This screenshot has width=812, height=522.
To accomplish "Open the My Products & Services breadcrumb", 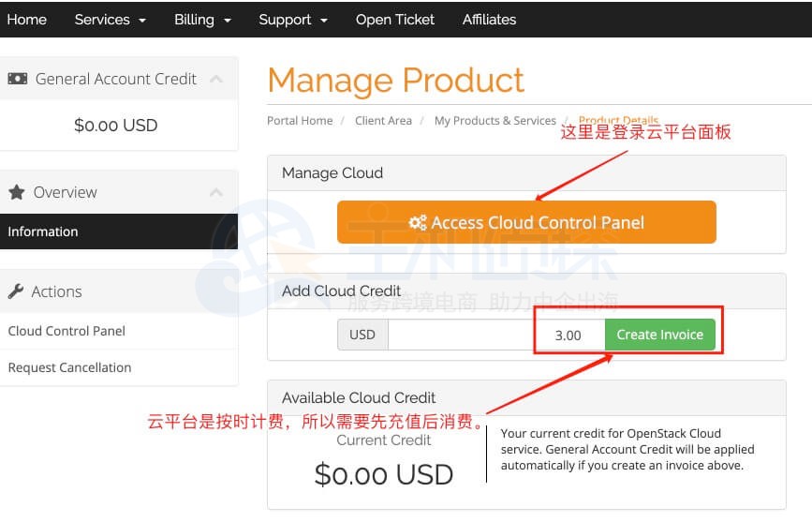I will 495,121.
